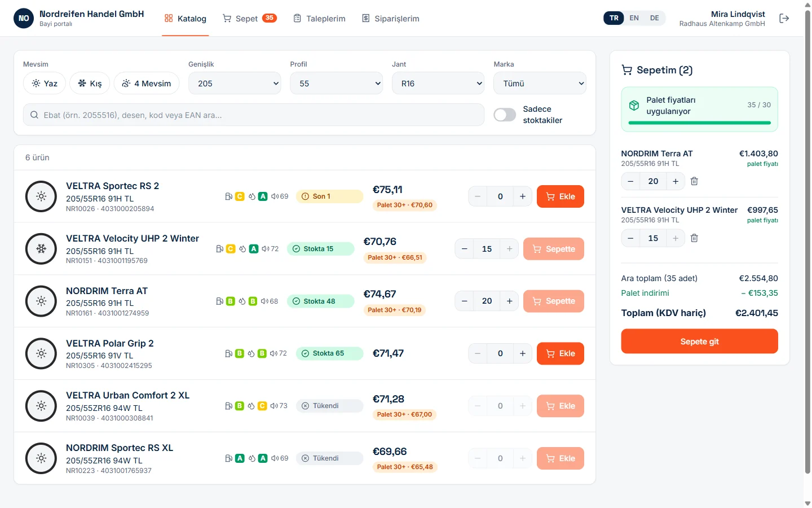Click the search magnifier icon
The image size is (812, 508).
(34, 115)
